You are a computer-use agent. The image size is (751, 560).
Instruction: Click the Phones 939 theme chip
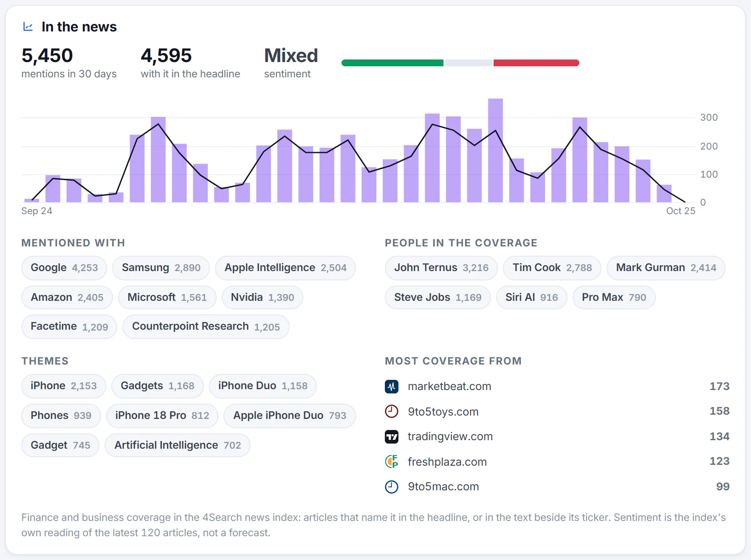pos(61,416)
